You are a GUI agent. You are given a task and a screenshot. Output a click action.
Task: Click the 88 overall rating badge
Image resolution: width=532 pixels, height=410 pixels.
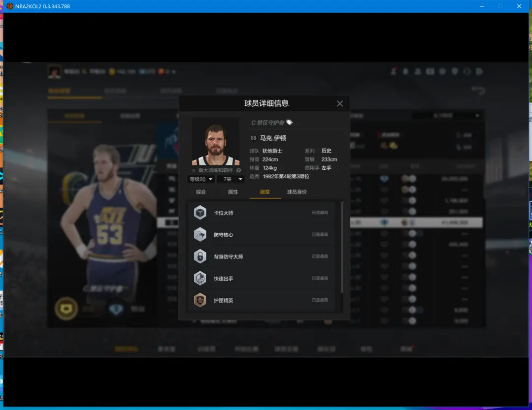click(x=254, y=138)
